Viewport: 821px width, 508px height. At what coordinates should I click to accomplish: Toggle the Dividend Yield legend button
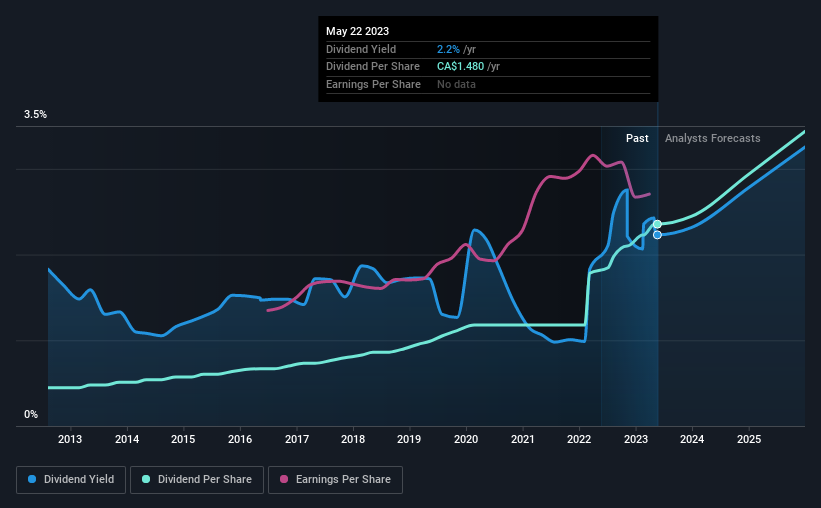coord(71,480)
